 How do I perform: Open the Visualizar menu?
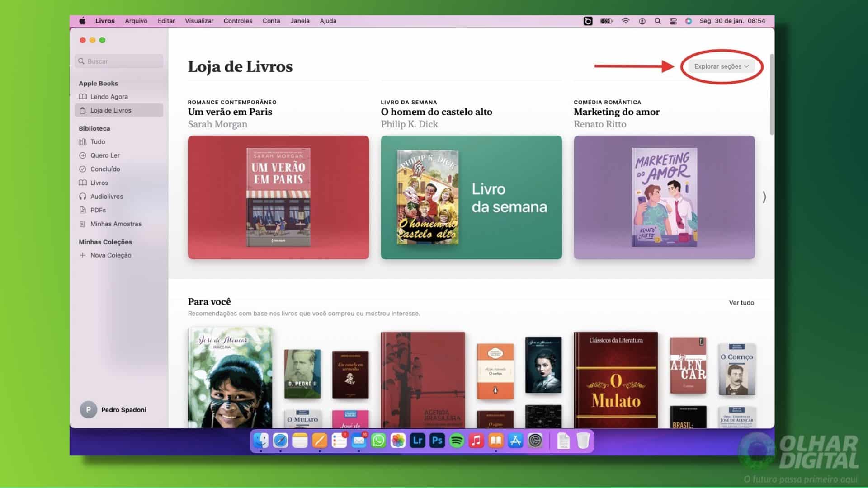tap(199, 21)
